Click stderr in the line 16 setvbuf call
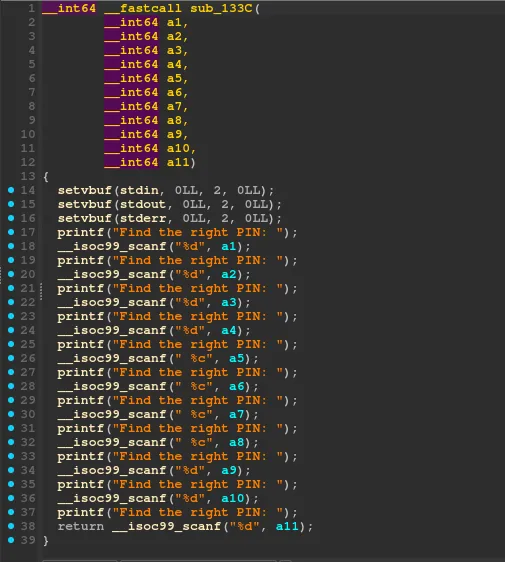 (x=143, y=218)
